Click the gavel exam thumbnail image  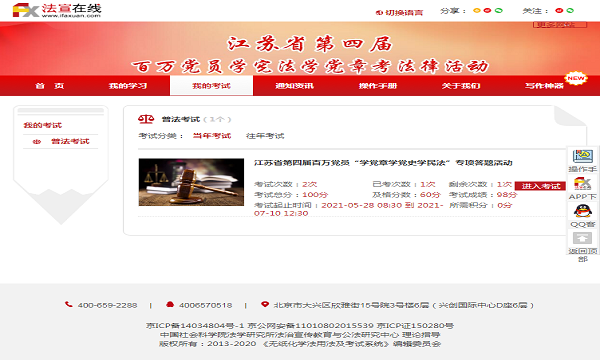pos(191,182)
